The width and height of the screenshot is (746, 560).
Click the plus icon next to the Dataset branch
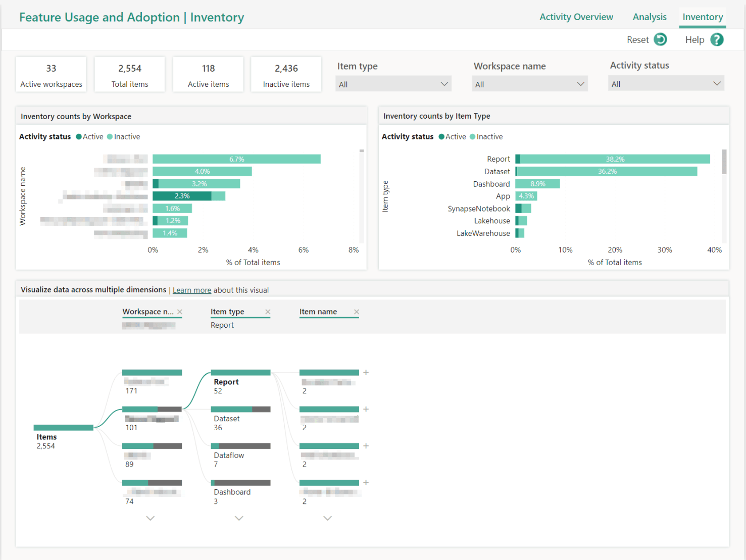tap(366, 409)
